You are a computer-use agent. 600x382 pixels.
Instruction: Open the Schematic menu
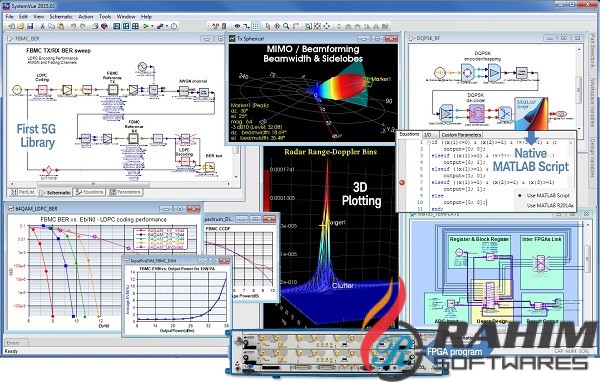pyautogui.click(x=61, y=16)
